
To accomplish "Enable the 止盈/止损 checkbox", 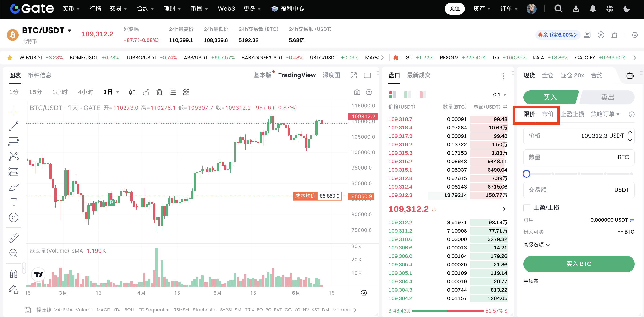I will tap(527, 208).
